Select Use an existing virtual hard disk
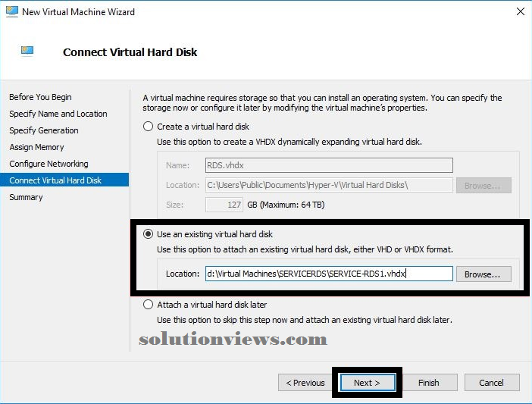 click(148, 234)
